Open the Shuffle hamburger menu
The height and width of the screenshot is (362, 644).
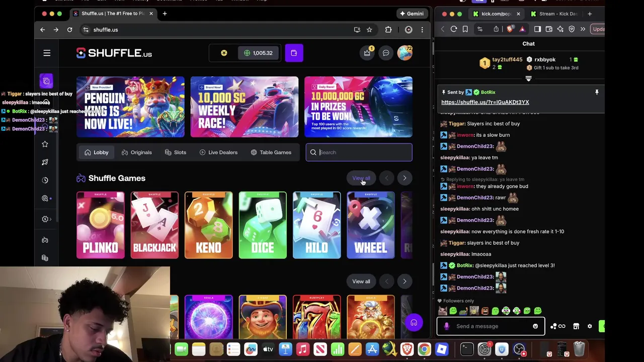pyautogui.click(x=47, y=53)
